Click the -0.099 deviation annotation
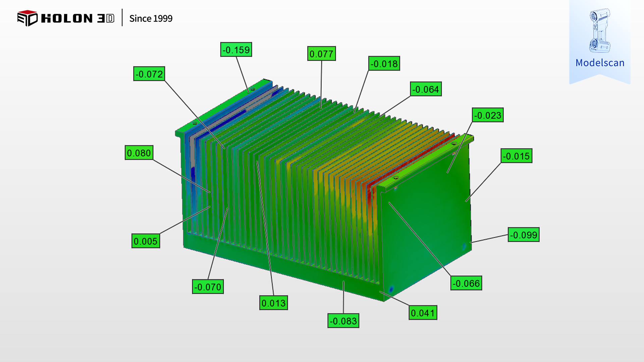 tap(523, 235)
